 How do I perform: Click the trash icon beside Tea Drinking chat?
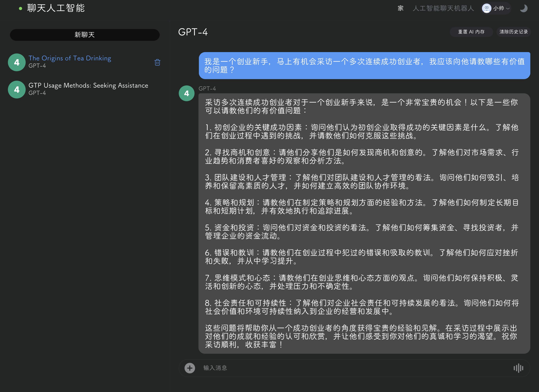pyautogui.click(x=157, y=62)
